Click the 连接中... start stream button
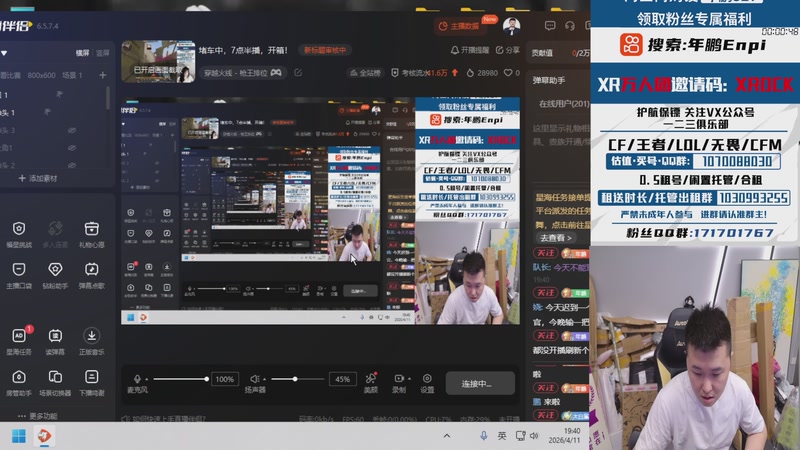This screenshot has width=800, height=450. [480, 383]
